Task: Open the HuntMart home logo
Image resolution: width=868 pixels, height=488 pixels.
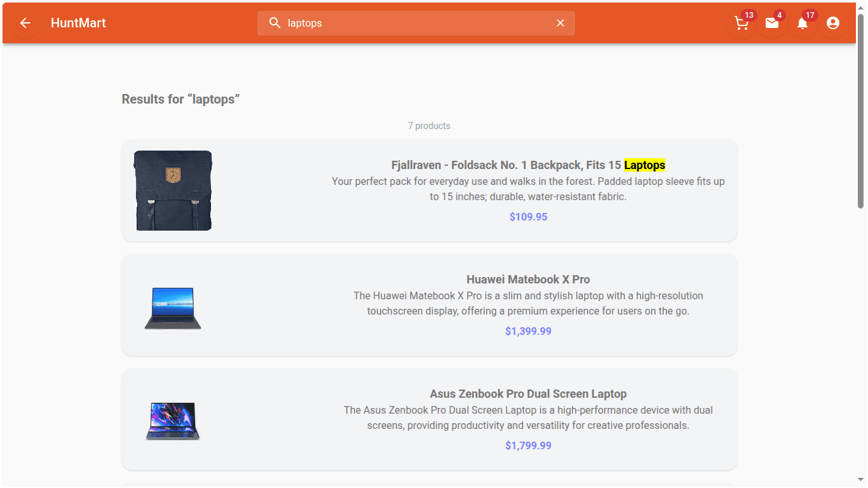Action: (x=78, y=23)
